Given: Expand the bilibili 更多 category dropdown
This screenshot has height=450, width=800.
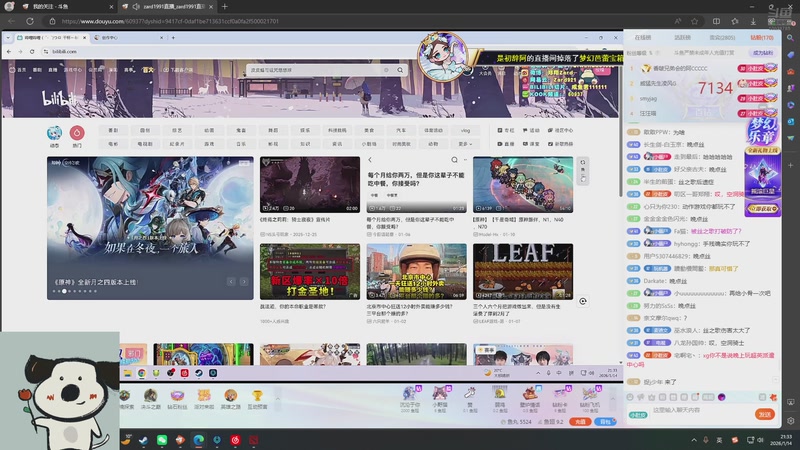Looking at the screenshot, I should 465,144.
